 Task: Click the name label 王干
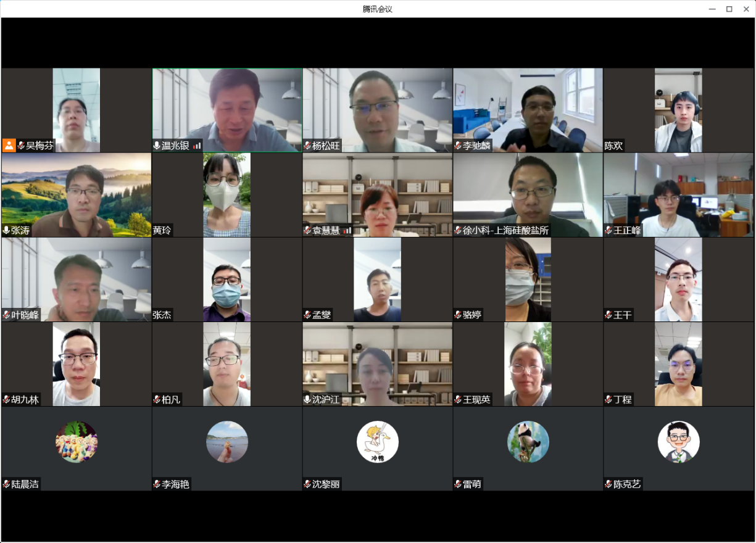point(623,315)
